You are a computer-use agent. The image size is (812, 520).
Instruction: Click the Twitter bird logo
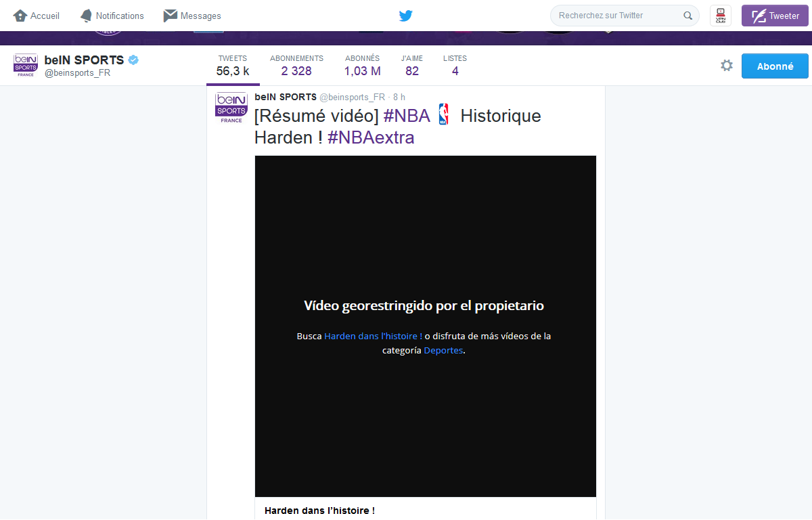[406, 16]
